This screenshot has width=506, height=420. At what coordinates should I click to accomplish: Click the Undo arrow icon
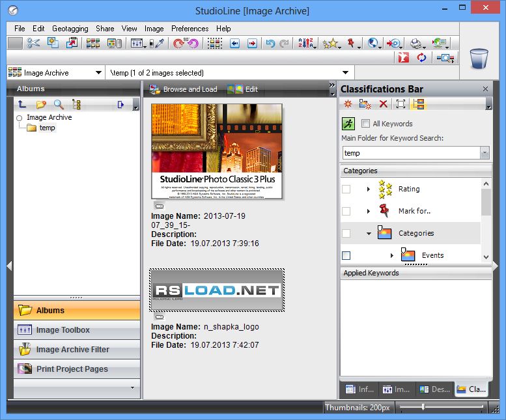(x=270, y=43)
